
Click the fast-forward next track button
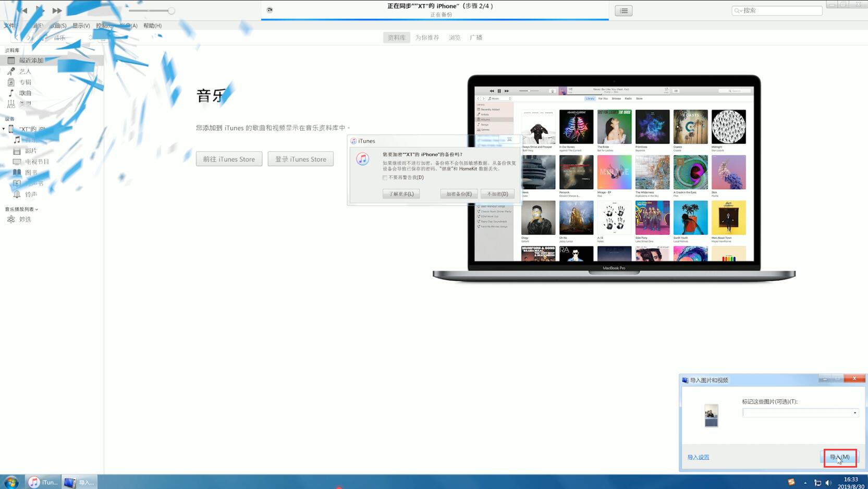click(x=57, y=10)
